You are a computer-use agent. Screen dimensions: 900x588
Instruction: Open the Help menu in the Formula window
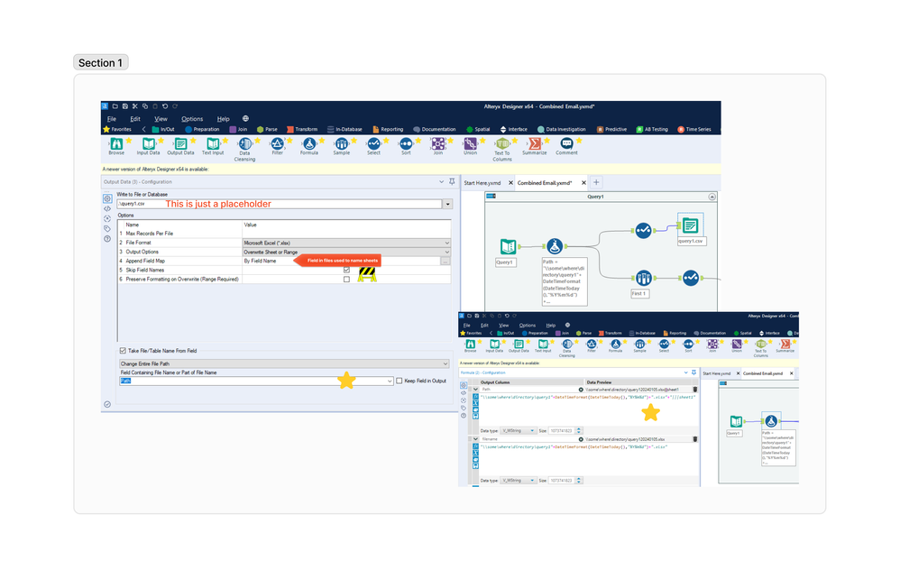[x=551, y=325]
